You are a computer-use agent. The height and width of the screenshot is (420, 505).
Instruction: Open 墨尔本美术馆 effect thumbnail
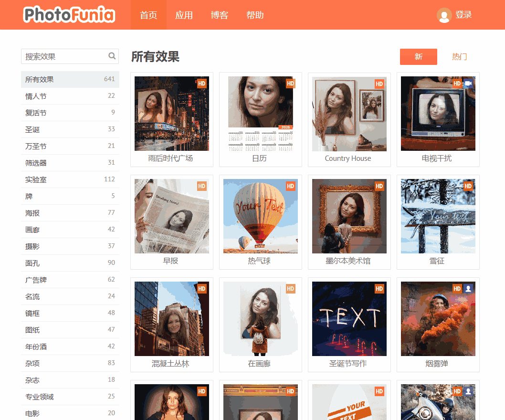349,216
